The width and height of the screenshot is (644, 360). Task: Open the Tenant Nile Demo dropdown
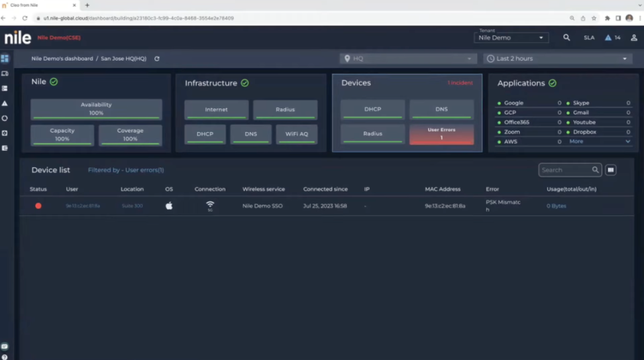coord(511,38)
